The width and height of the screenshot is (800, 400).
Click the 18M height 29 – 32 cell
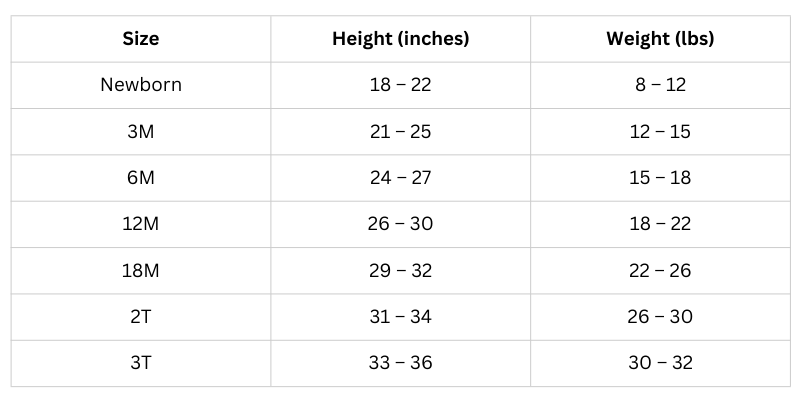[x=400, y=270]
